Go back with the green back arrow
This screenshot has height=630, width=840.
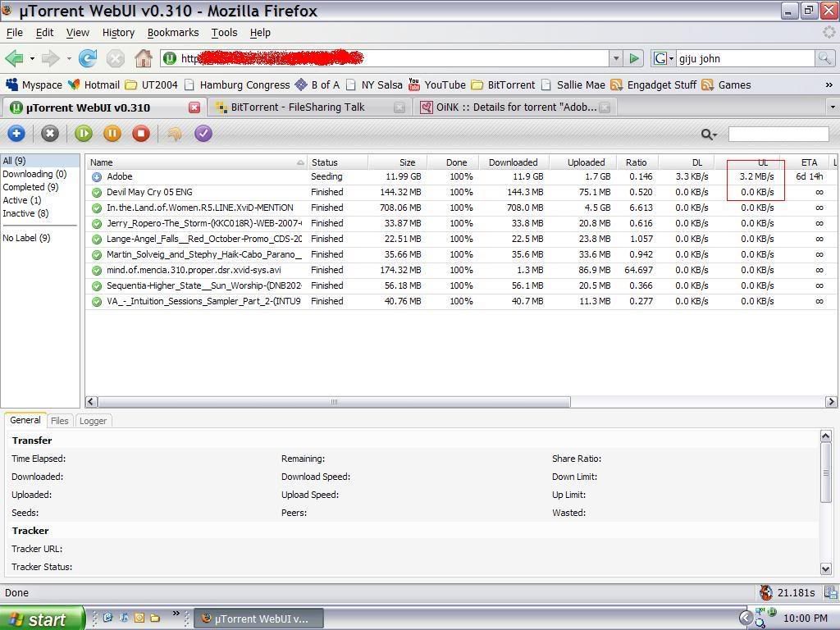[x=15, y=58]
